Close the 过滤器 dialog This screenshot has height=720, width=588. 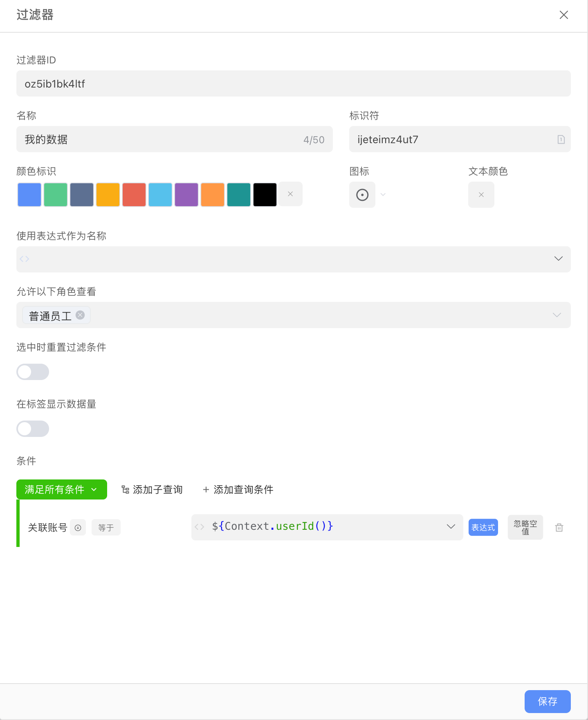click(x=563, y=15)
